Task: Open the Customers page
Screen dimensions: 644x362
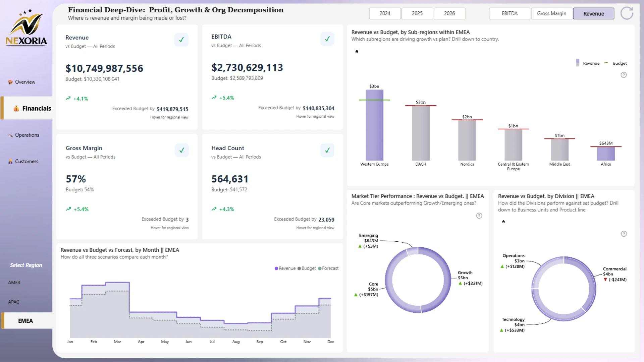Action: pyautogui.click(x=26, y=161)
